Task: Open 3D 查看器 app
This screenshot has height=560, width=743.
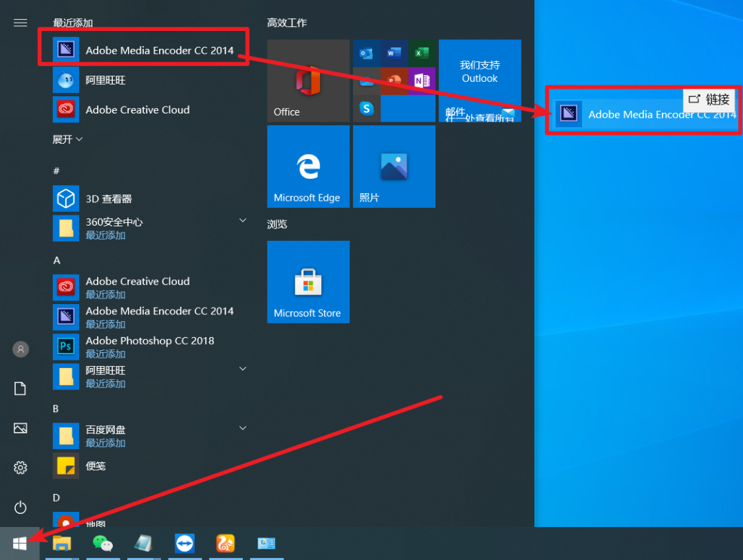Action: [x=150, y=199]
